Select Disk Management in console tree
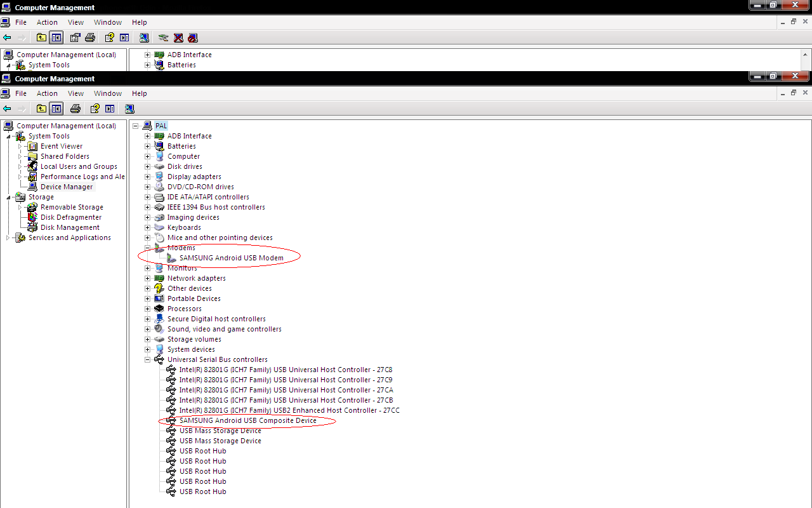The width and height of the screenshot is (812, 508). click(70, 227)
